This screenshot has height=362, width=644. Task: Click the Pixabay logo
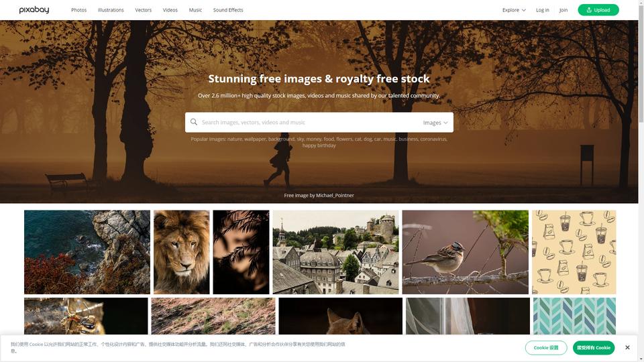click(34, 10)
